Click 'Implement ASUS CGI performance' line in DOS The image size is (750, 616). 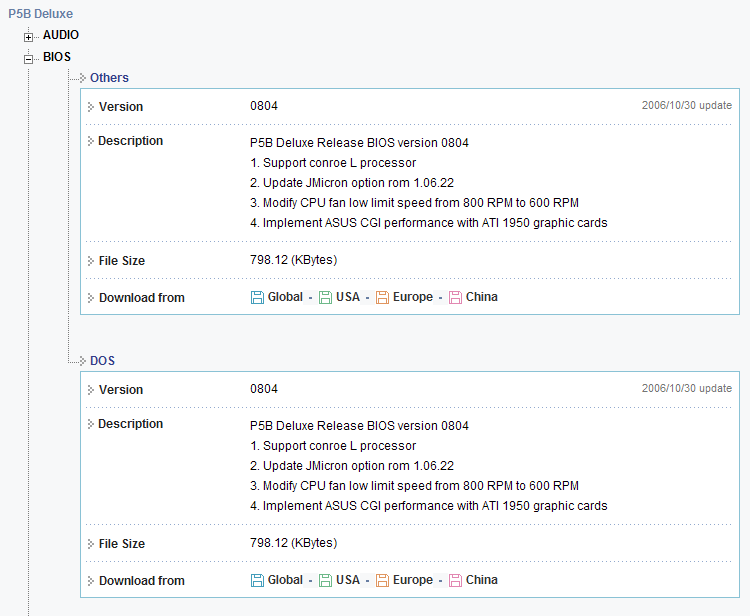[429, 506]
